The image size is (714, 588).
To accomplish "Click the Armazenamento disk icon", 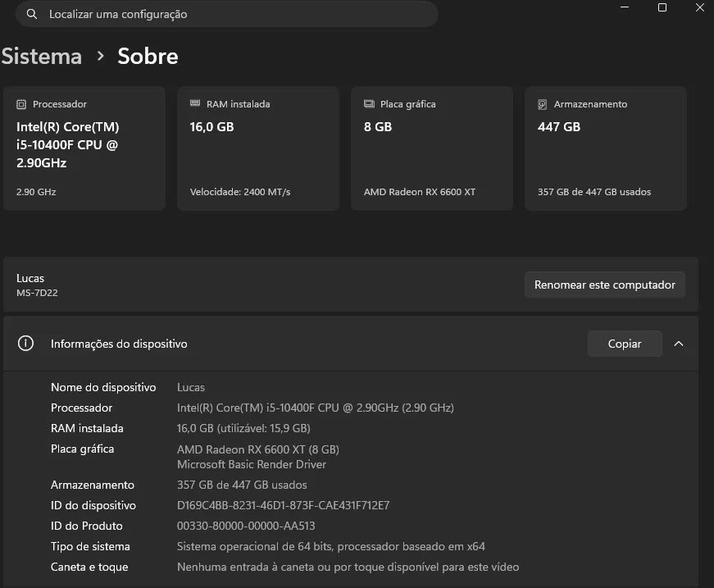I will [543, 104].
